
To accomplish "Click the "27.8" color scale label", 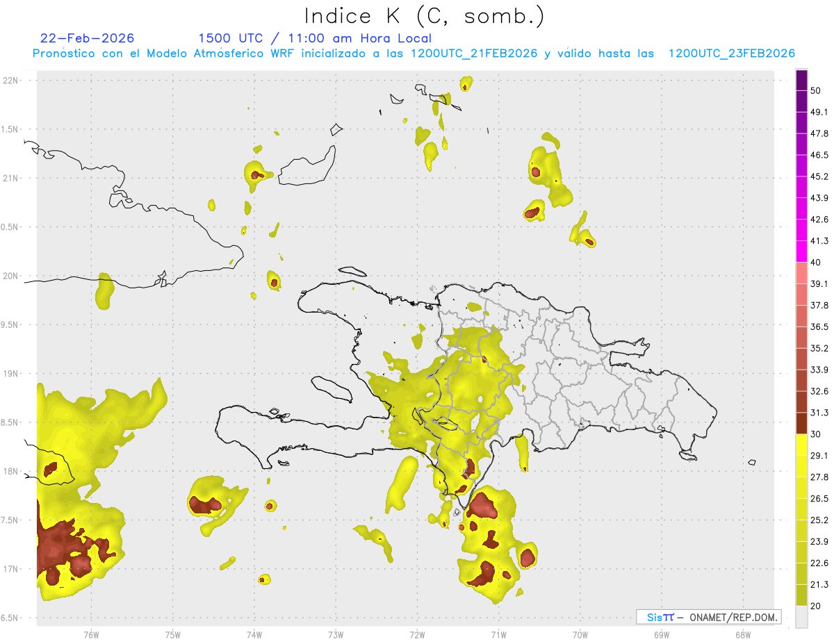I will (819, 477).
